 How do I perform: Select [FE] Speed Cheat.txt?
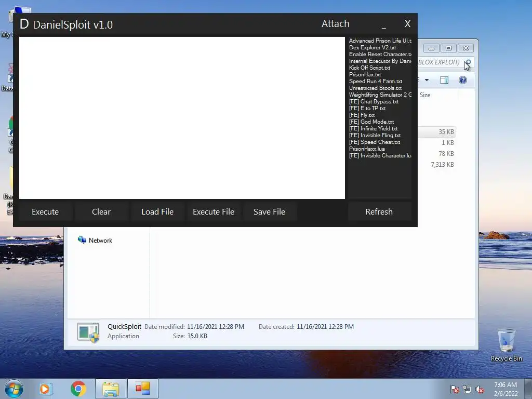pyautogui.click(x=375, y=142)
